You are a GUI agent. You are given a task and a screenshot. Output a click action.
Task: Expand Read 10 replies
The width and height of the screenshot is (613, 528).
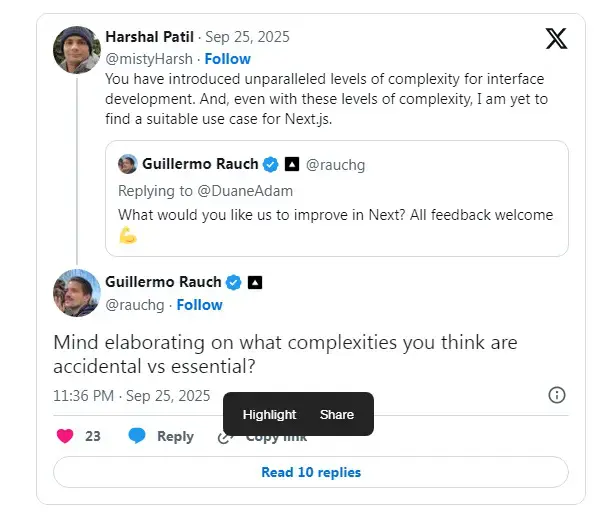310,472
